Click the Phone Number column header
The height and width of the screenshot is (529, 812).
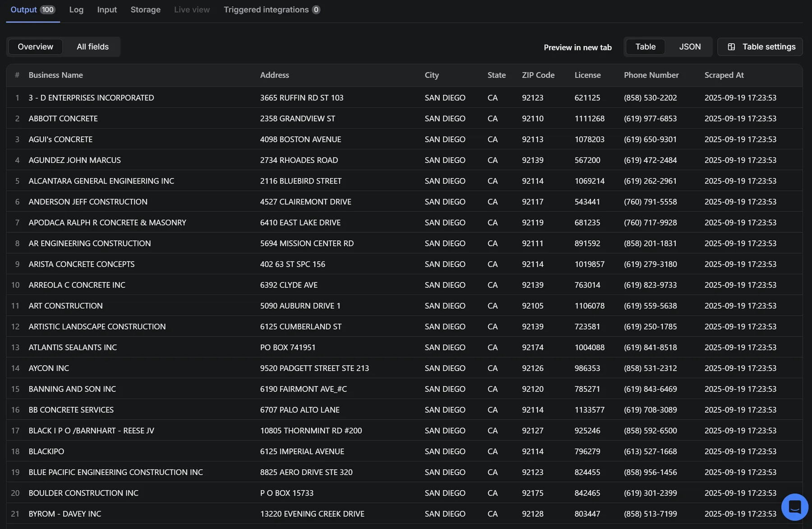point(651,75)
